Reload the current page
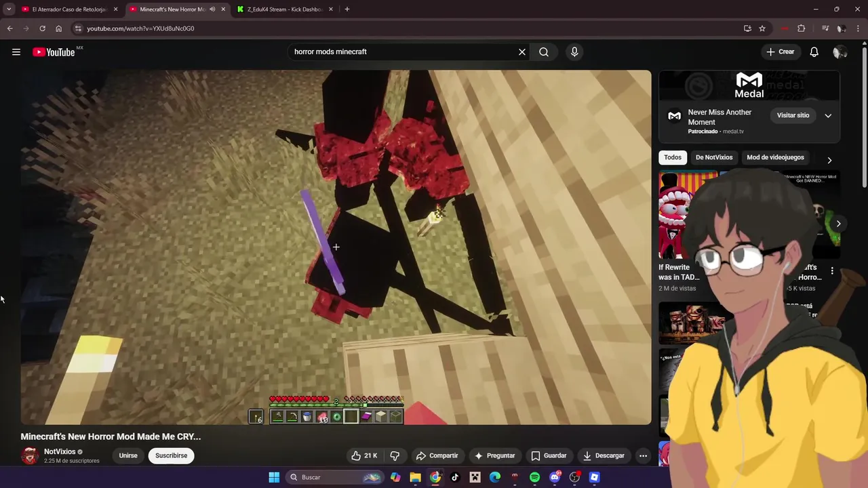Image resolution: width=868 pixels, height=488 pixels. click(x=42, y=28)
